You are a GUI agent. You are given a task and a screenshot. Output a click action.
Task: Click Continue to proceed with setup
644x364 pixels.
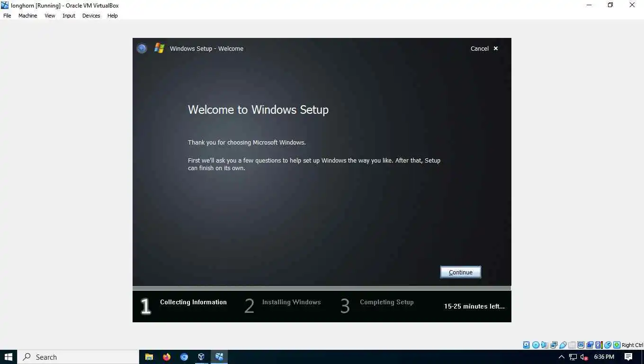pyautogui.click(x=460, y=272)
